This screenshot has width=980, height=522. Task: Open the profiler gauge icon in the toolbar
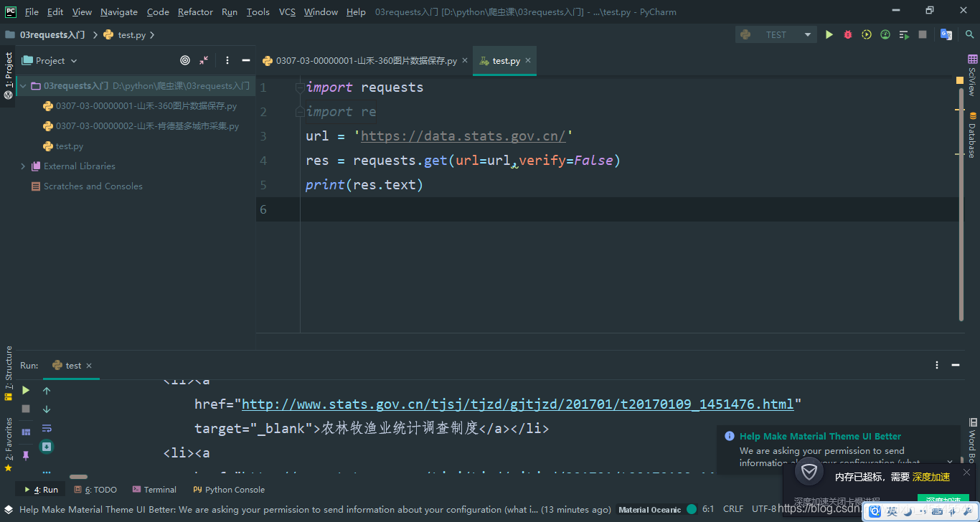click(x=885, y=34)
